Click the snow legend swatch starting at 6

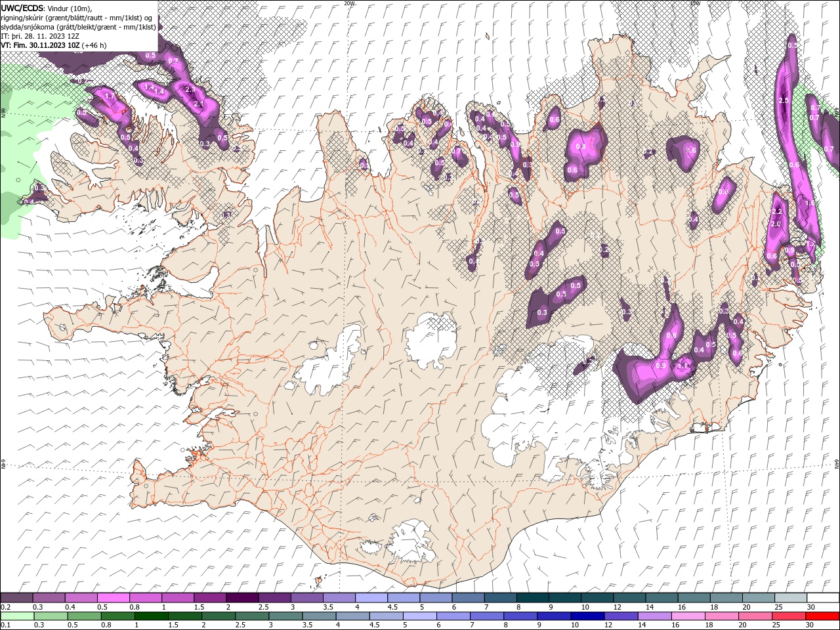[x=467, y=598]
